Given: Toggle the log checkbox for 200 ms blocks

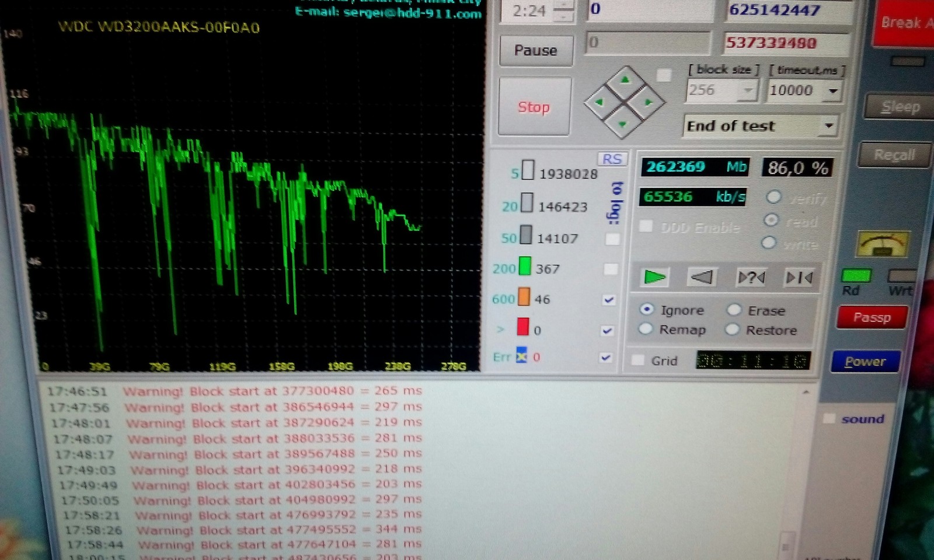Looking at the screenshot, I should (x=611, y=269).
